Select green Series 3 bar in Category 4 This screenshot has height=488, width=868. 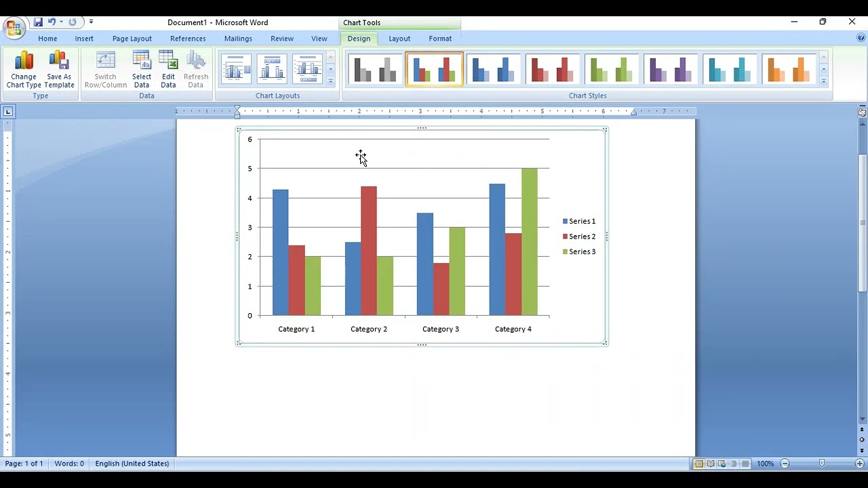pyautogui.click(x=530, y=242)
